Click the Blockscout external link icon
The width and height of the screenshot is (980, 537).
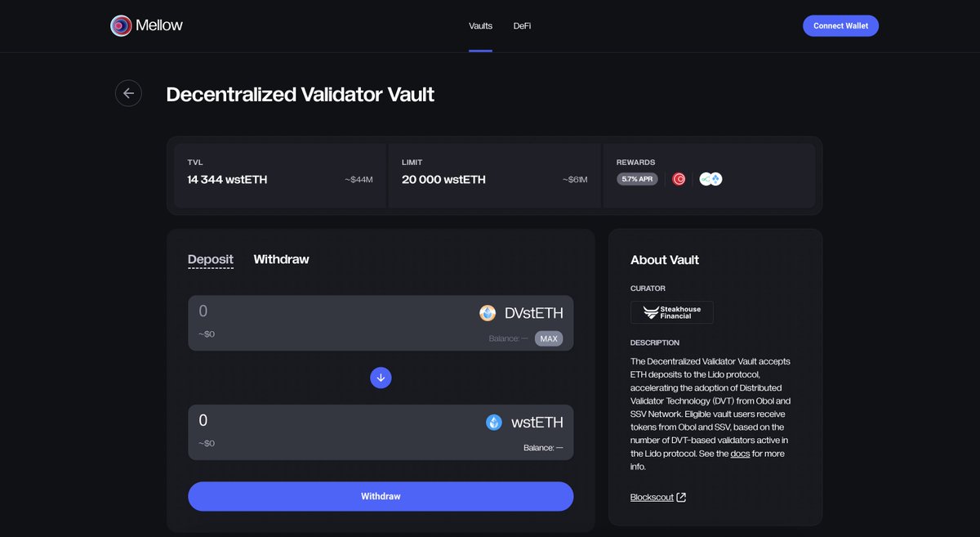coord(682,497)
